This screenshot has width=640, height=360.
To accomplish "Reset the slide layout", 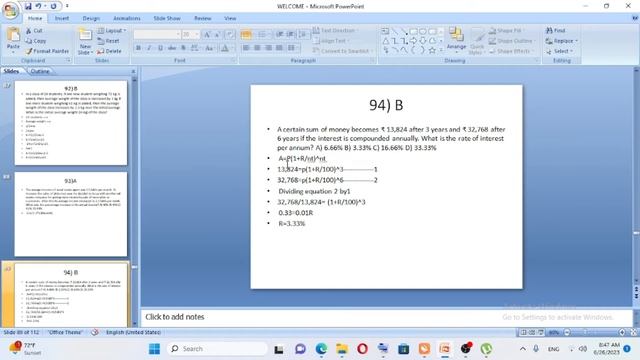I will coord(109,41).
